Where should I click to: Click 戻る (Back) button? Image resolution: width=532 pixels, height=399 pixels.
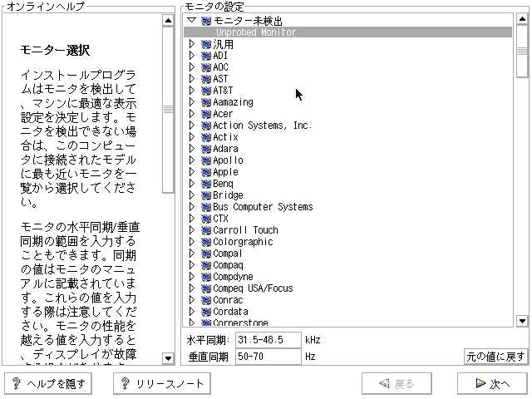[397, 383]
